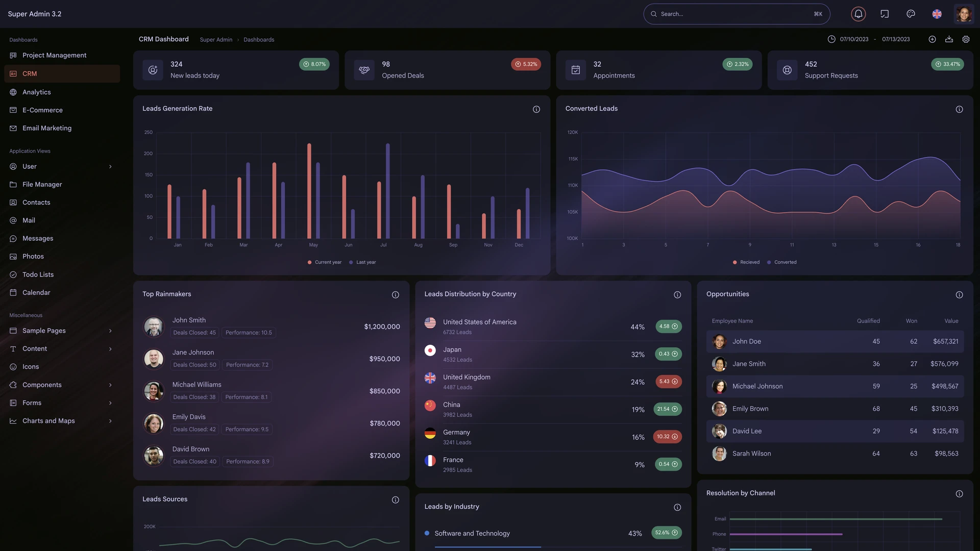The height and width of the screenshot is (551, 980).
Task: Toggle Recieved legend series
Action: [x=746, y=262]
